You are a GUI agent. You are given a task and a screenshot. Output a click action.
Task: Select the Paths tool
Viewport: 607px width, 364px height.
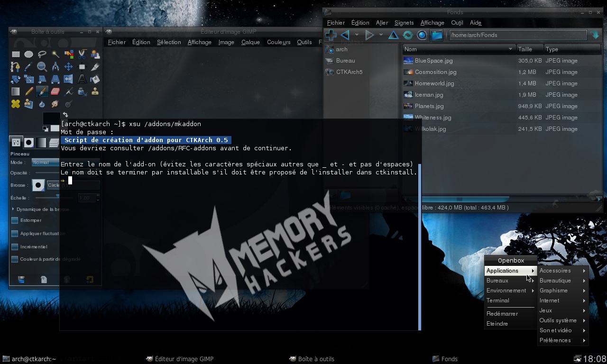pos(16,67)
